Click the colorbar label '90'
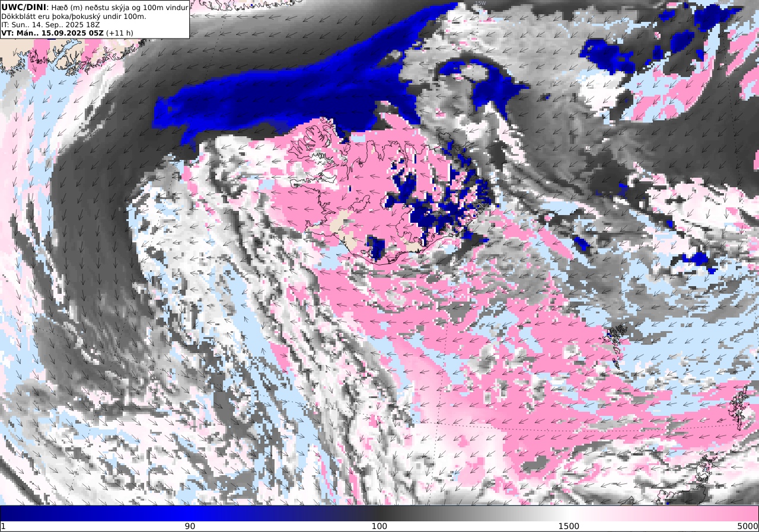This screenshot has height=532, width=759. pyautogui.click(x=190, y=526)
